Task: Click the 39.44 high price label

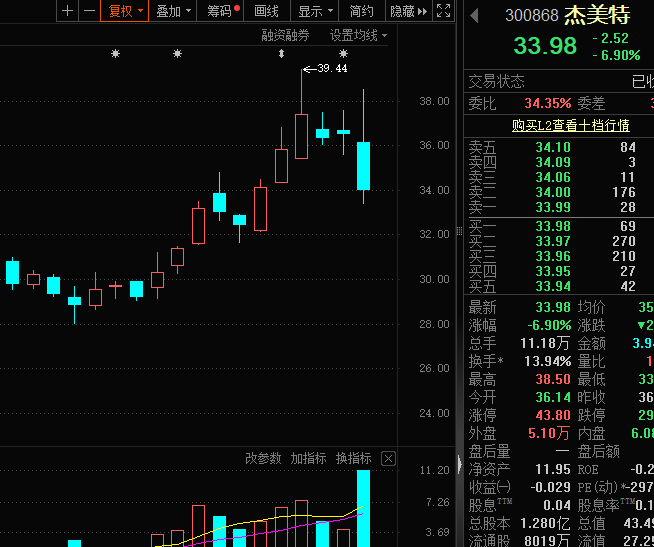Action: [332, 68]
